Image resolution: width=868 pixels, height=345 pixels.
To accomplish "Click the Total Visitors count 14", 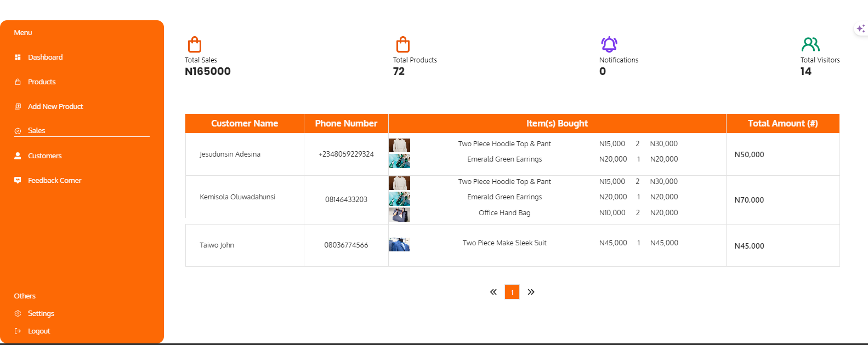I will tap(805, 71).
